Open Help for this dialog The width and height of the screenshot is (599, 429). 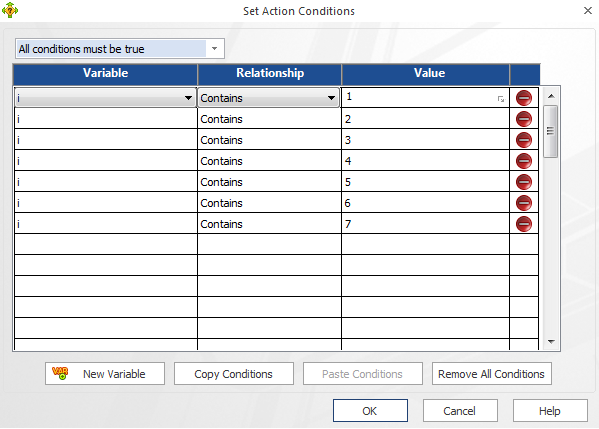tap(550, 411)
